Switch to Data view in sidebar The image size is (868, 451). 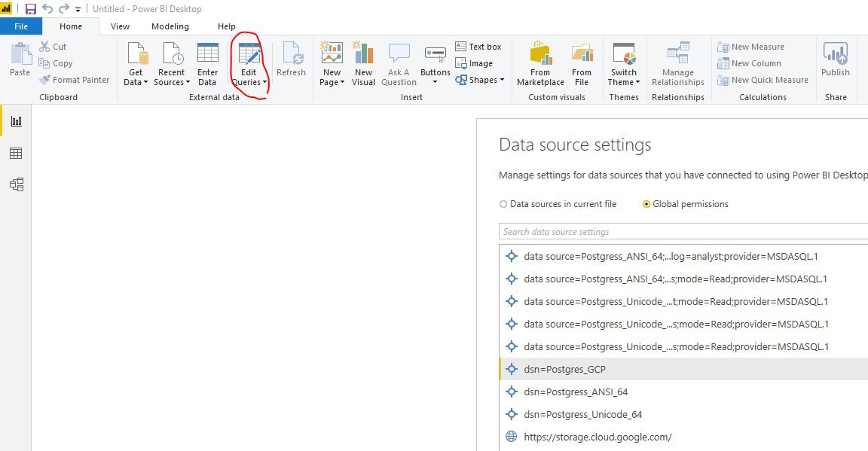click(16, 154)
